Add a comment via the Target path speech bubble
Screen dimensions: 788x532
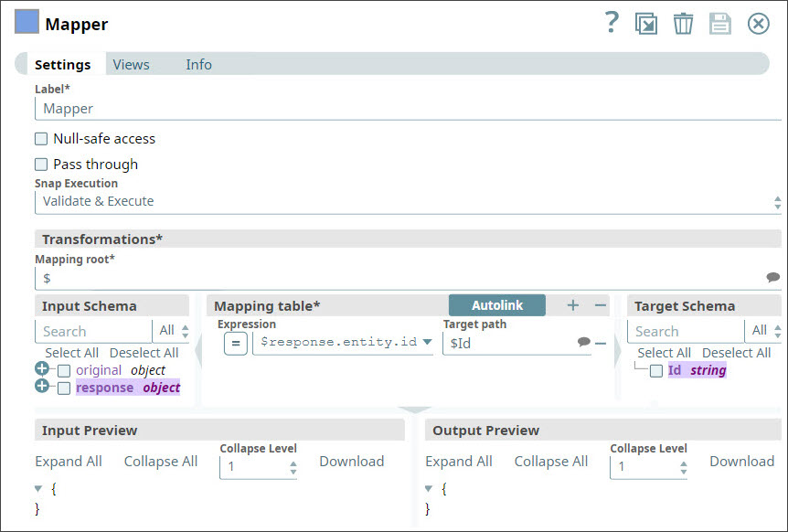click(x=582, y=340)
